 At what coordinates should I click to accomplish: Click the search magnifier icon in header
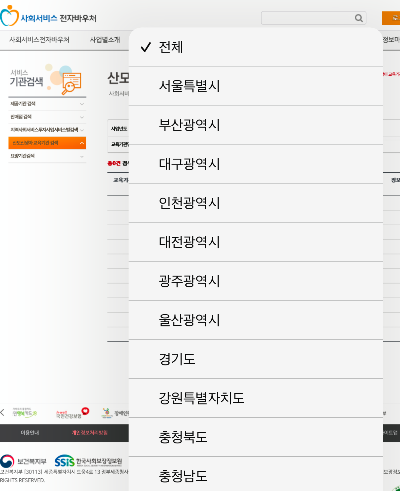(359, 18)
